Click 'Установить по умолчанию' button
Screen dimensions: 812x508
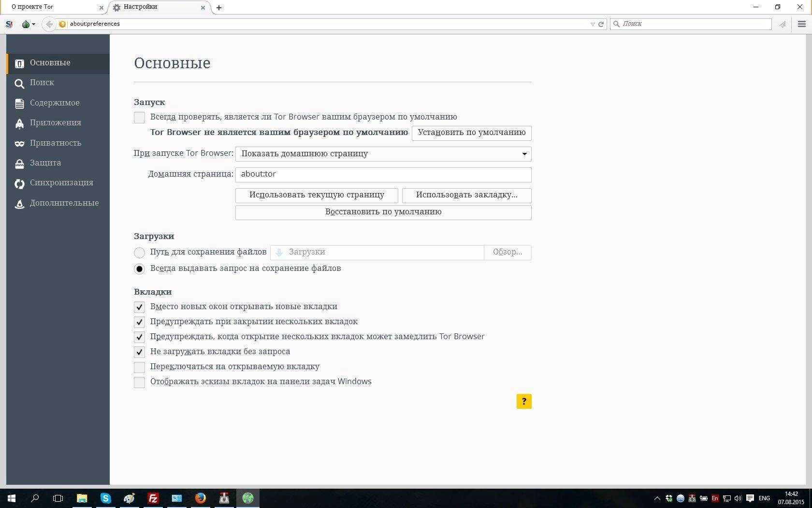[x=471, y=133]
